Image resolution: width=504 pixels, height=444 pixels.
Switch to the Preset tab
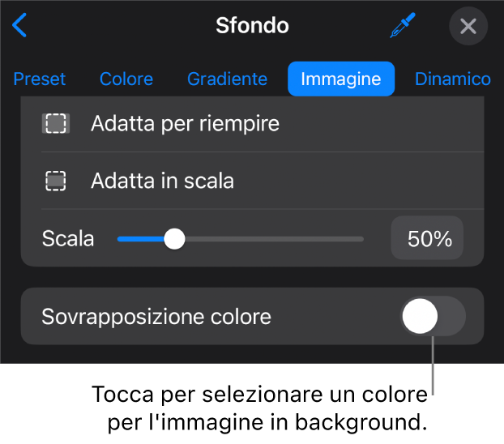(x=40, y=79)
